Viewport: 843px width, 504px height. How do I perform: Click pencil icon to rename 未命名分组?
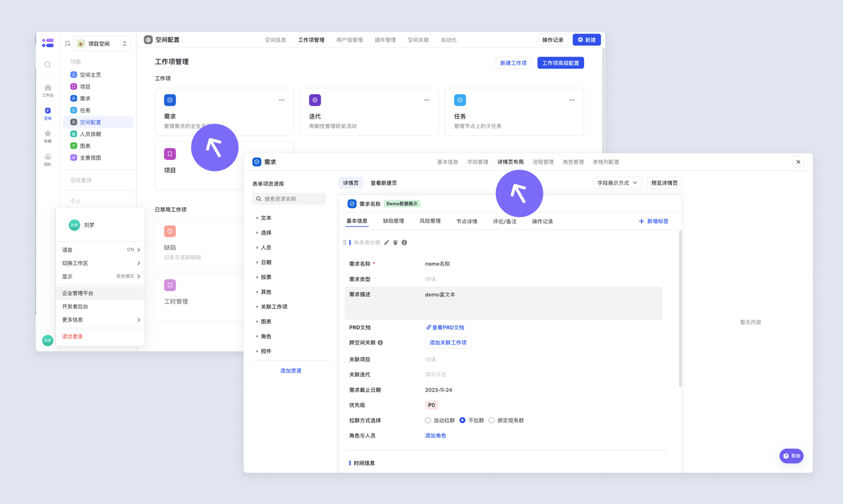tap(387, 243)
